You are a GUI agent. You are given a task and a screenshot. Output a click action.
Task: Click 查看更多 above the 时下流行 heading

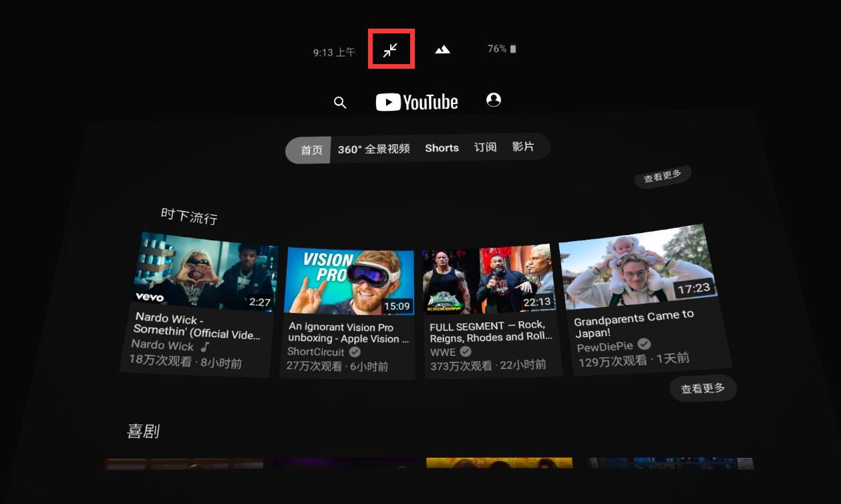click(663, 177)
